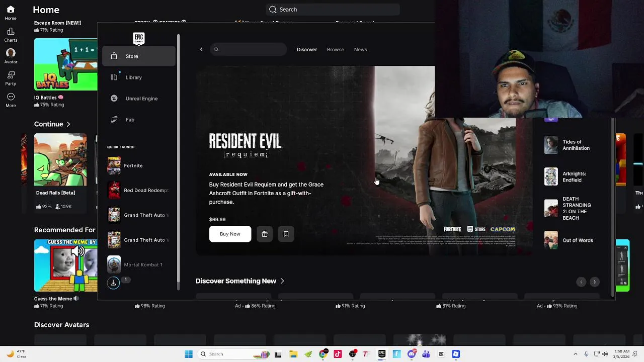Image resolution: width=644 pixels, height=362 pixels.
Task: Open Roblox Home sidebar icon
Action: click(x=11, y=13)
